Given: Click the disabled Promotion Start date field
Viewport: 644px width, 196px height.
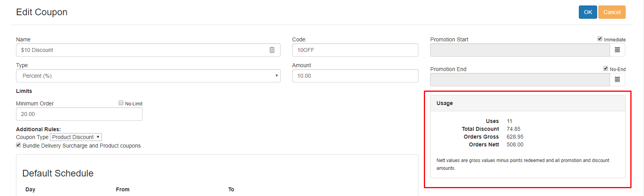Looking at the screenshot, I should coord(519,50).
